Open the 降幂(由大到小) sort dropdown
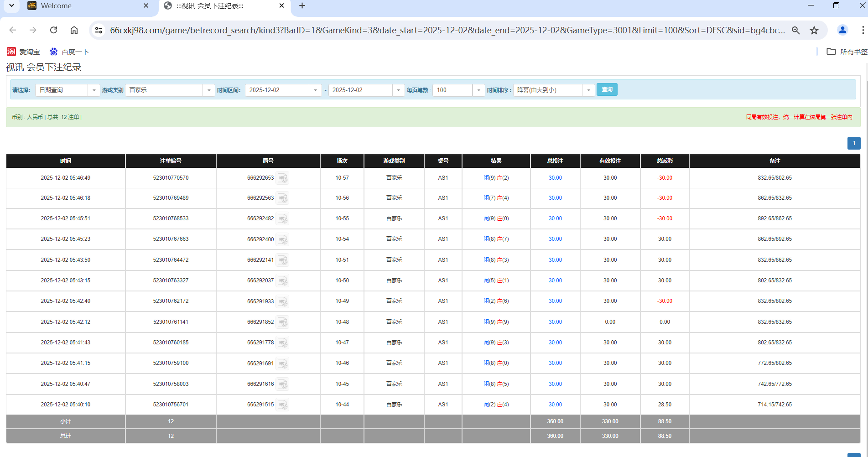Image resolution: width=868 pixels, height=457 pixels. (588, 90)
